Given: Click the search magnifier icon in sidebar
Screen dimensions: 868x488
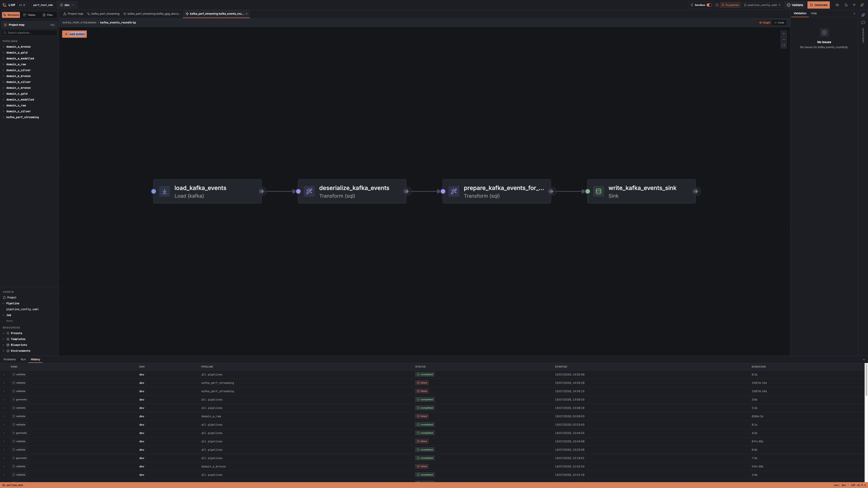Looking at the screenshot, I should click(5, 33).
